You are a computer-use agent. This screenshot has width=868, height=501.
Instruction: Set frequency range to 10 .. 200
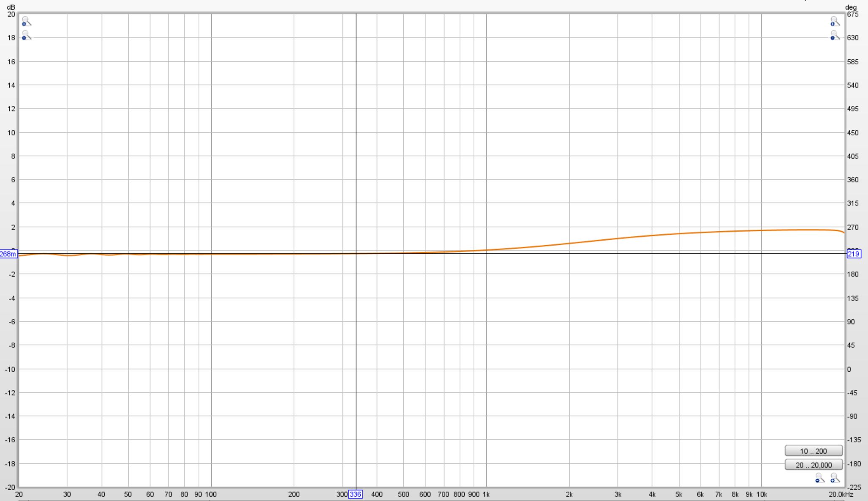814,451
